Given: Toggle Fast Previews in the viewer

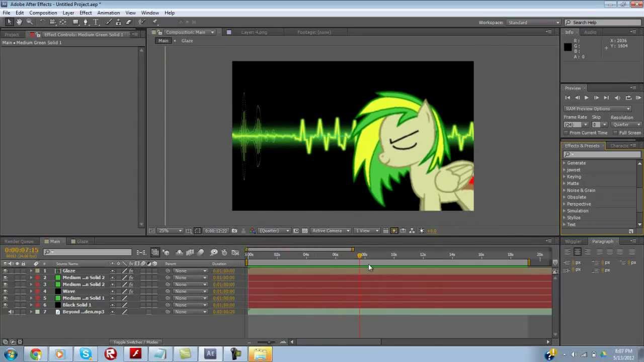Looking at the screenshot, I should click(394, 231).
